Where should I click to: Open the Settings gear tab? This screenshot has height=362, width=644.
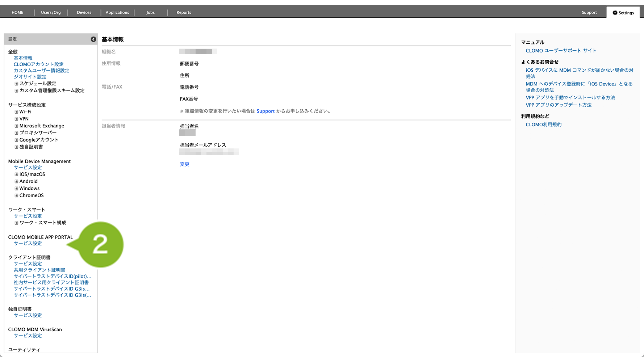[623, 13]
